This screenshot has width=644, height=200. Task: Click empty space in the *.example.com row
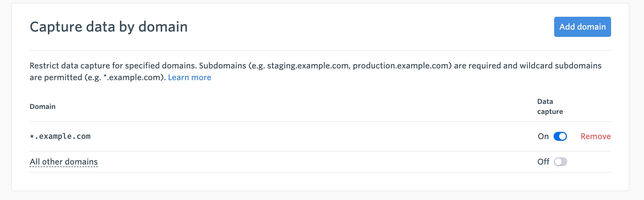[x=307, y=136]
